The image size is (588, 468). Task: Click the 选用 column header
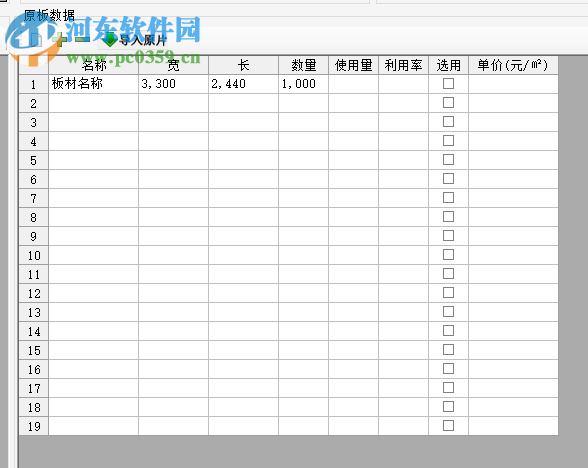coord(448,65)
